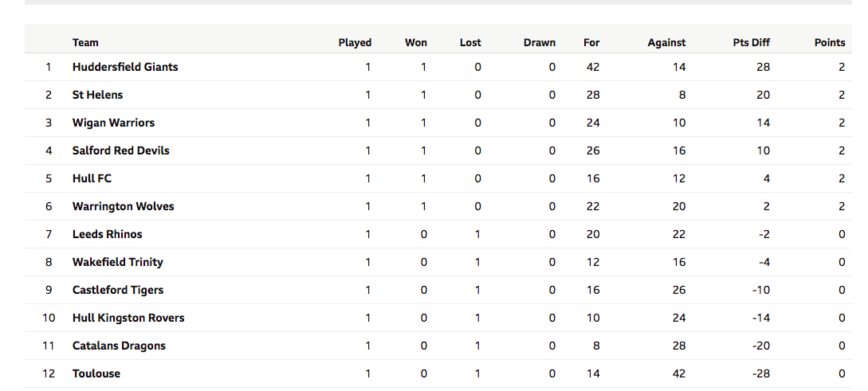
Task: Open the Leeds Rhinos team link
Action: click(107, 234)
